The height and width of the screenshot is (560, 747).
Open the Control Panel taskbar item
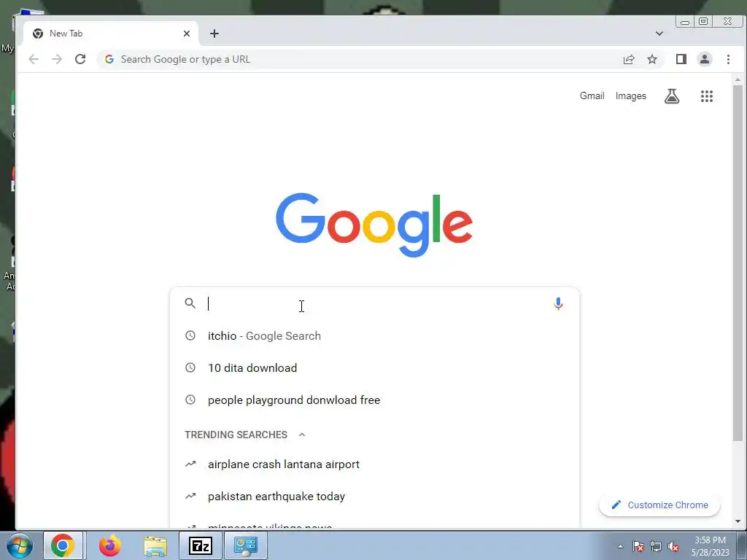245,545
